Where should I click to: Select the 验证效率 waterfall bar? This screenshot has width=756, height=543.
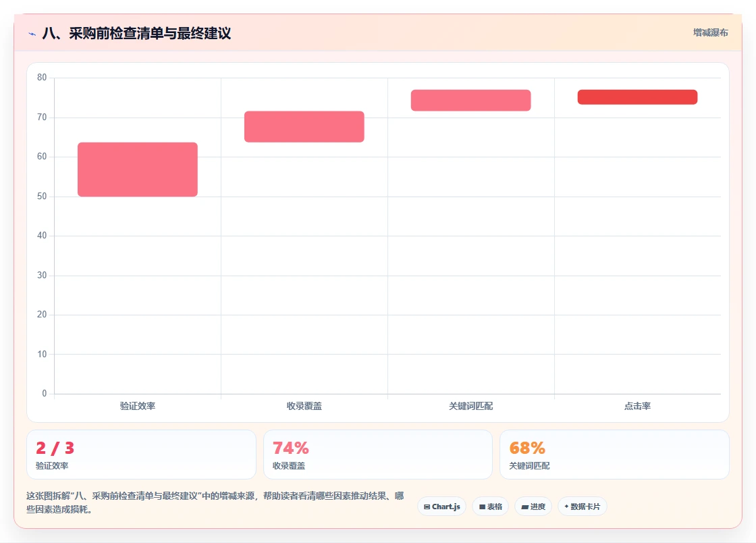coord(138,170)
